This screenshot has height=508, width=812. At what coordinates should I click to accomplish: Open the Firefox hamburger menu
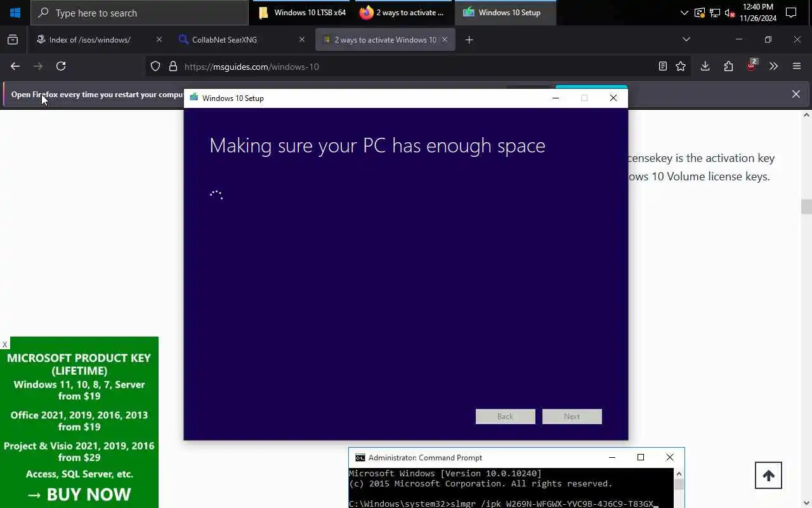click(x=797, y=66)
